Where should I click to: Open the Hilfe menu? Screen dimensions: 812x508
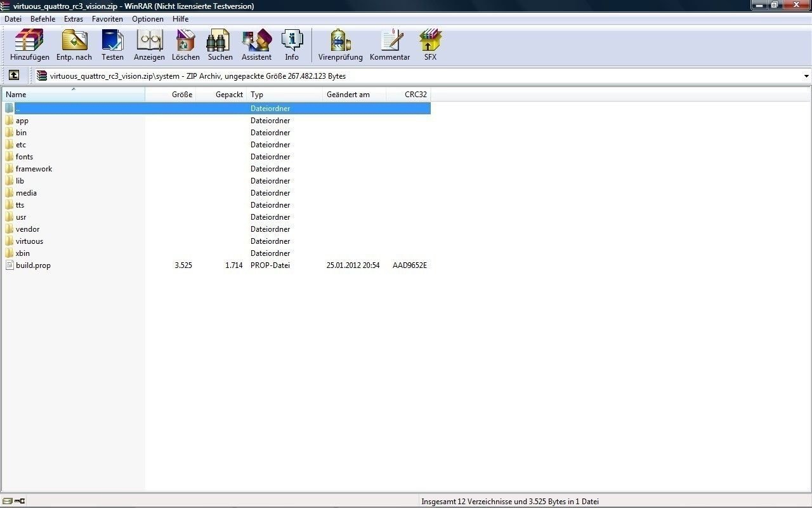point(180,19)
